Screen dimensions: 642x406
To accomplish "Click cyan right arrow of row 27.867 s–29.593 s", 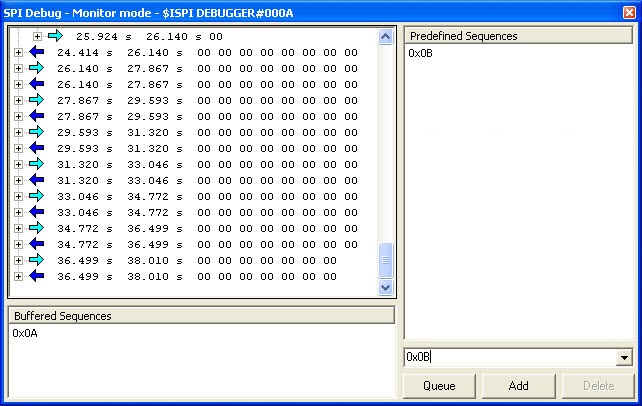I will pos(37,100).
